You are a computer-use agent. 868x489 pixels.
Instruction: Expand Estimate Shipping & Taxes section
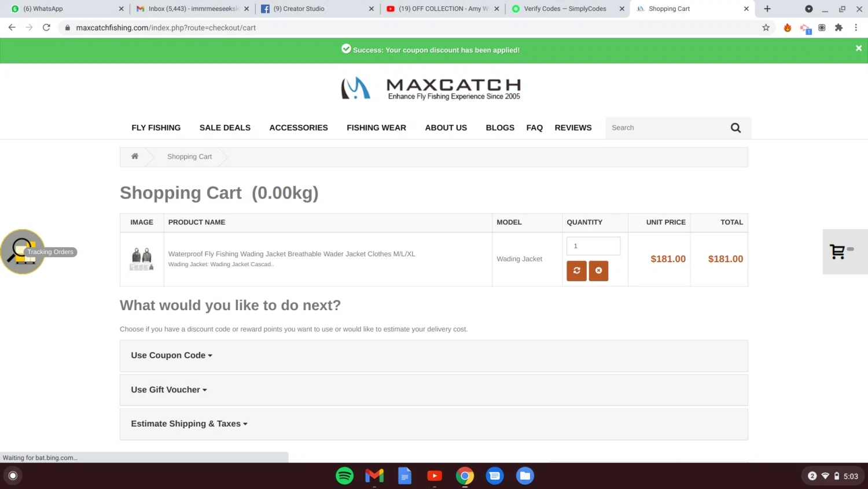(x=433, y=424)
